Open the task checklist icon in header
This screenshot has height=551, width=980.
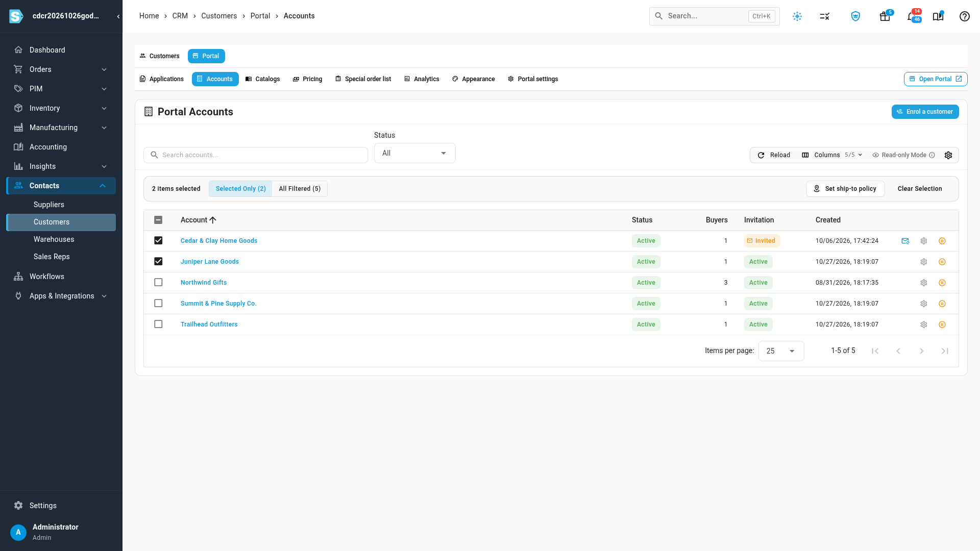[825, 16]
